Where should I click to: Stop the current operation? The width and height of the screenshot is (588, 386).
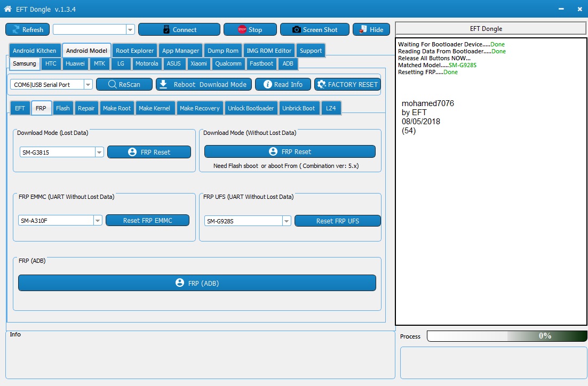coord(250,30)
